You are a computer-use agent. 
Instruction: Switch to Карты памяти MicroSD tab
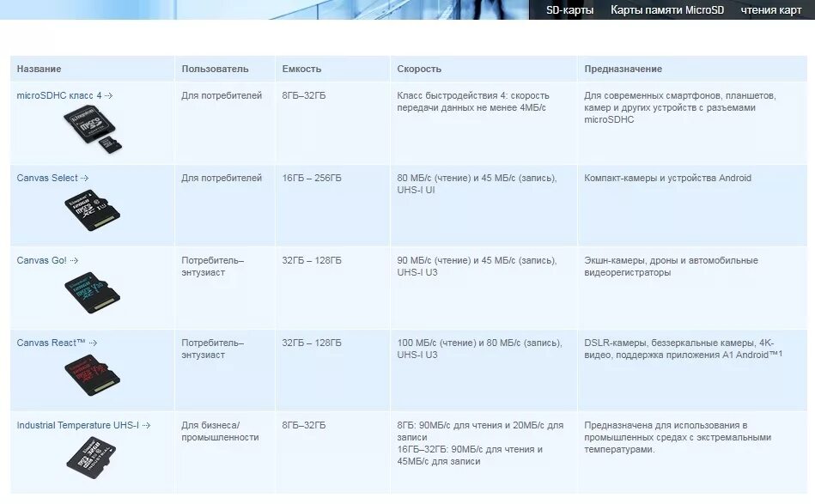(x=667, y=9)
